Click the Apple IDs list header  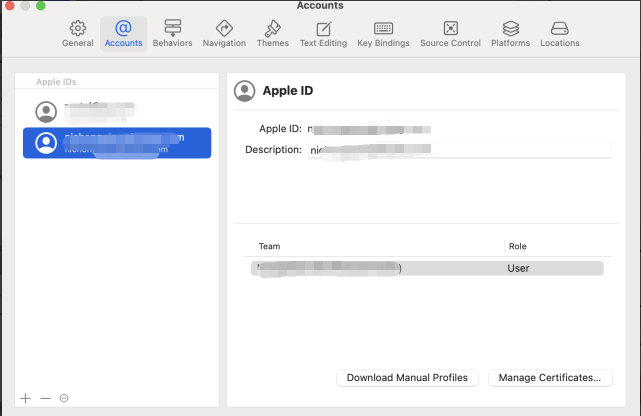click(x=56, y=82)
